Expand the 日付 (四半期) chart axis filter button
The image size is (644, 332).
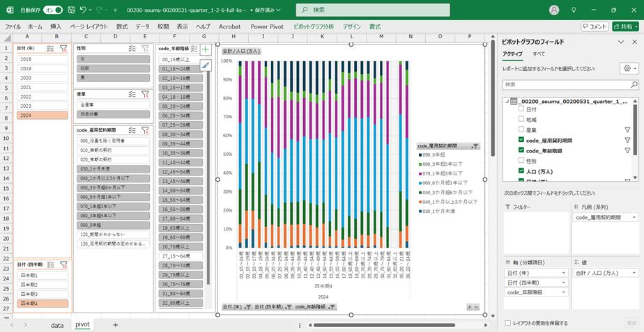tap(289, 307)
